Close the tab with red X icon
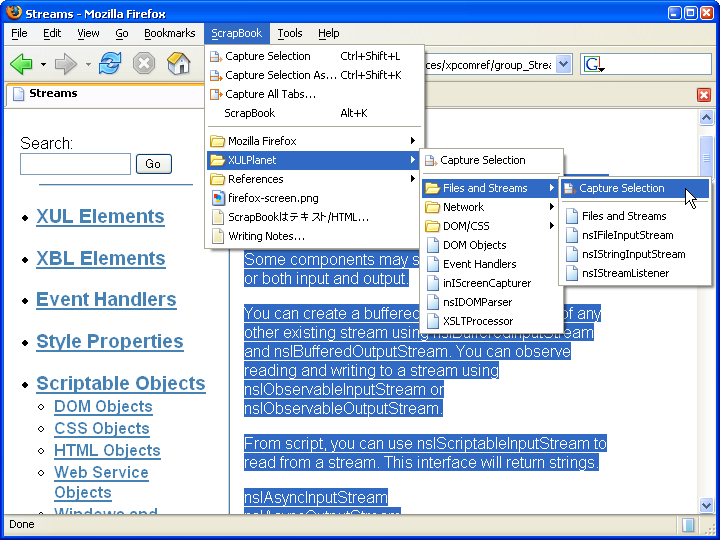This screenshot has width=720, height=540. point(704,95)
